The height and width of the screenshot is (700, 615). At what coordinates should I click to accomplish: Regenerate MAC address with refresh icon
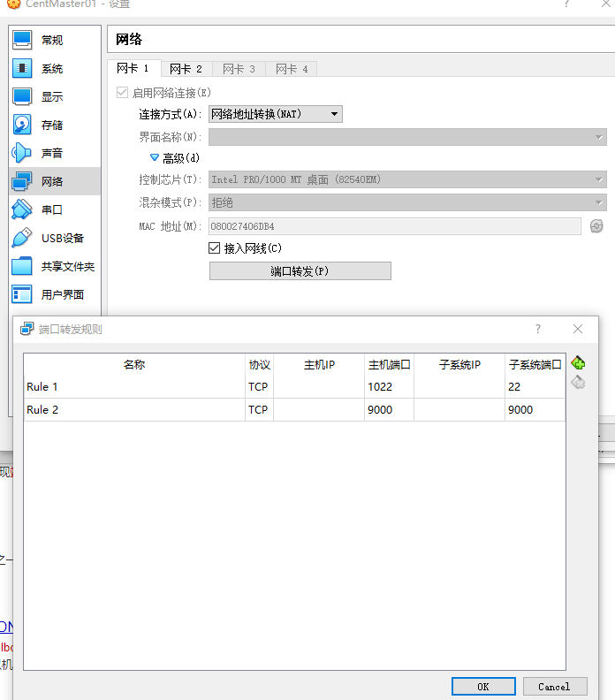pos(596,226)
